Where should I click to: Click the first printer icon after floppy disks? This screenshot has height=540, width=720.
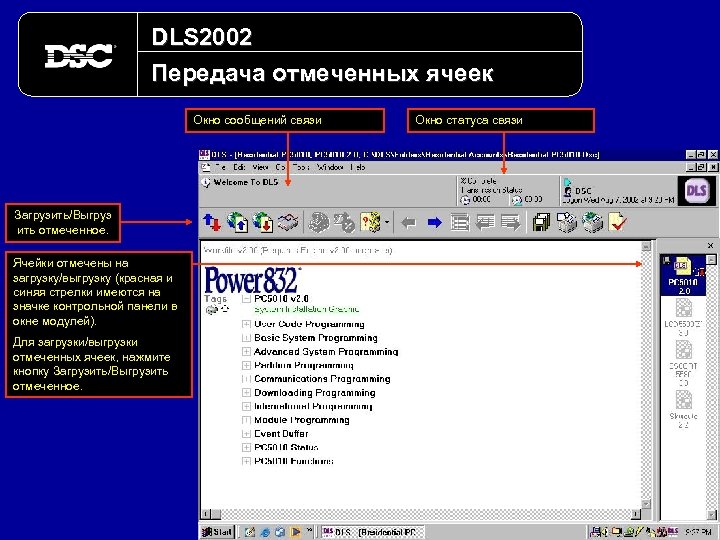(x=567, y=223)
